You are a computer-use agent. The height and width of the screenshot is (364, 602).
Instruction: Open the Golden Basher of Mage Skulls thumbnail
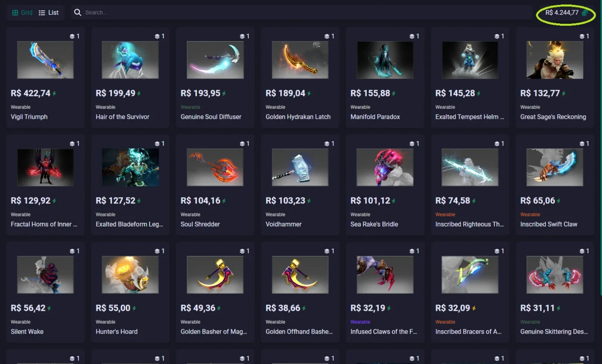215,275
